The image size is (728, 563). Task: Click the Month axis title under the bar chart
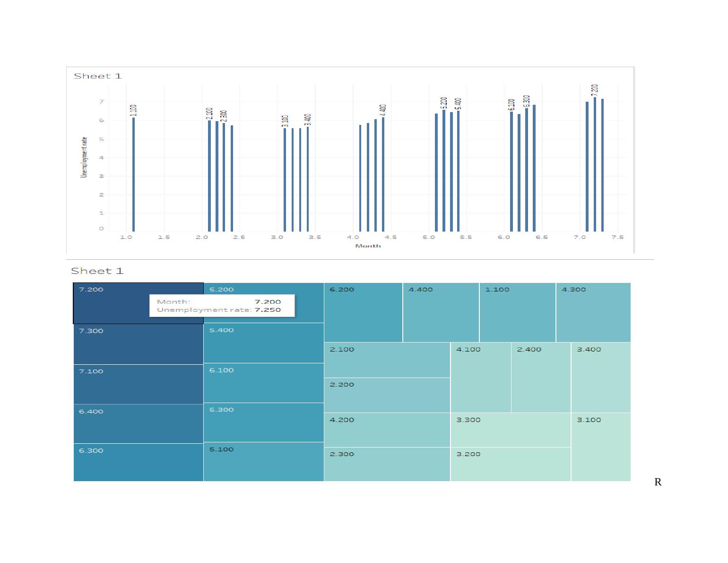[368, 246]
